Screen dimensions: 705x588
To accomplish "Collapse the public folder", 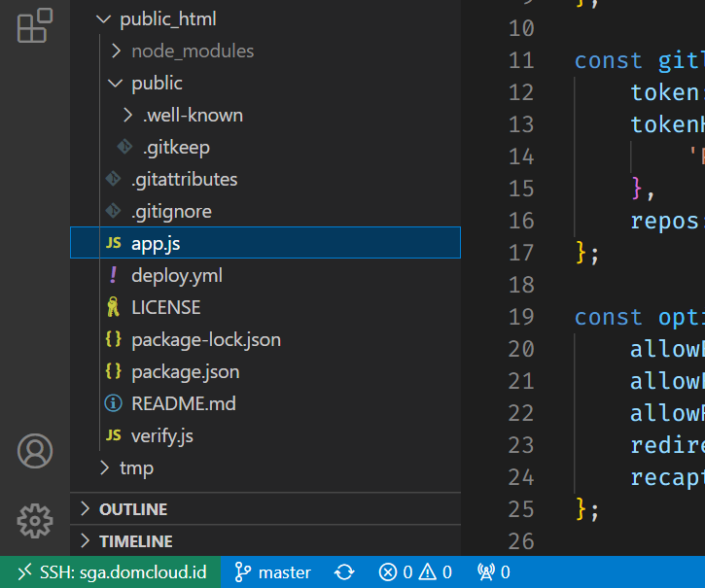I will coord(157,84).
